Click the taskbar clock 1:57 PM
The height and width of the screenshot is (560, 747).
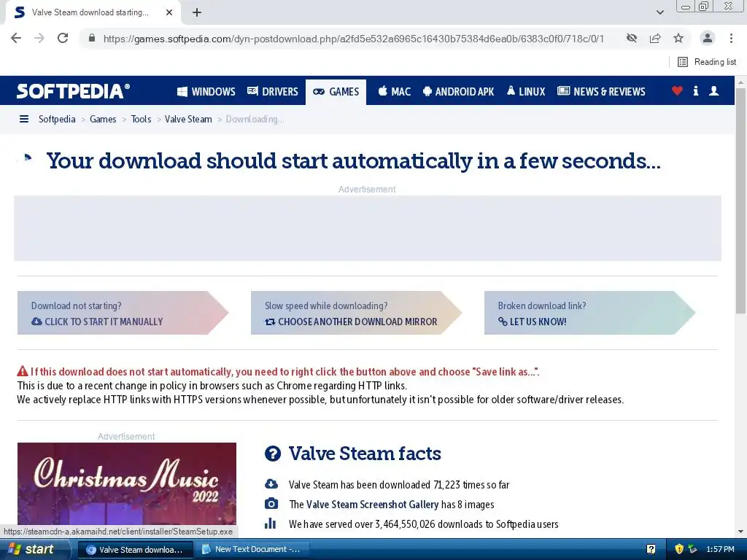(720, 550)
